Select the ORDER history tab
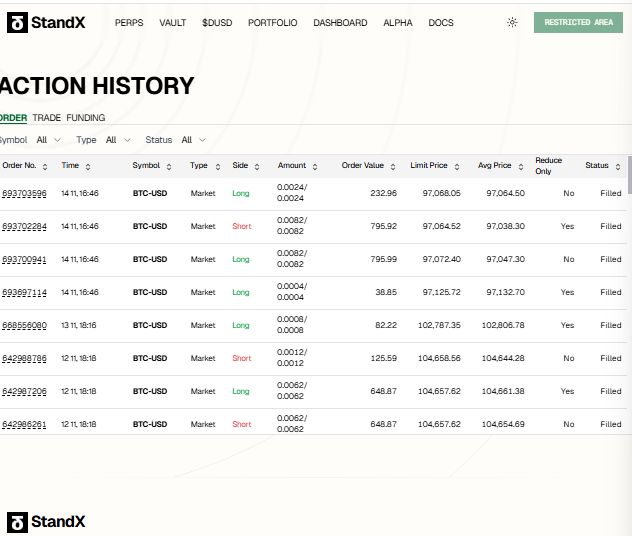Screen dimensions: 632x536 tap(13, 118)
